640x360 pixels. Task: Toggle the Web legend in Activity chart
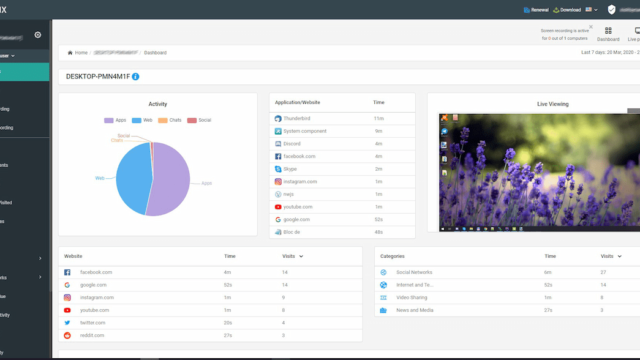tap(142, 120)
